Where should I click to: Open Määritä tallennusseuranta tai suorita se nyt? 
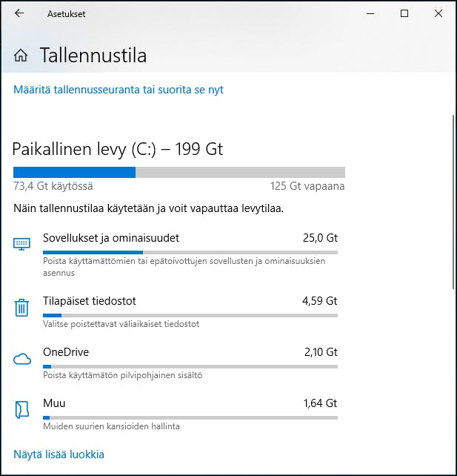coord(119,90)
